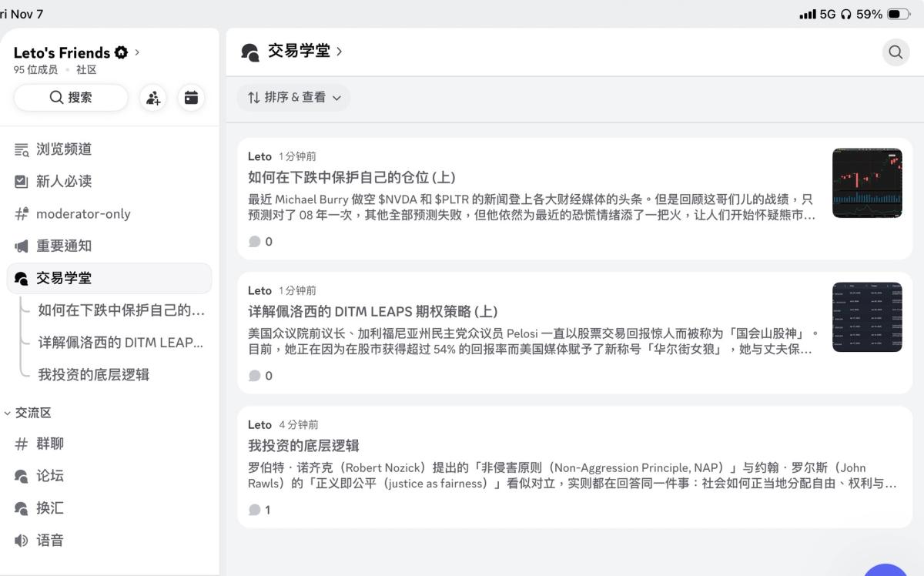The width and height of the screenshot is (924, 576).
Task: Click the Nov 7 date in status bar
Action: click(27, 14)
